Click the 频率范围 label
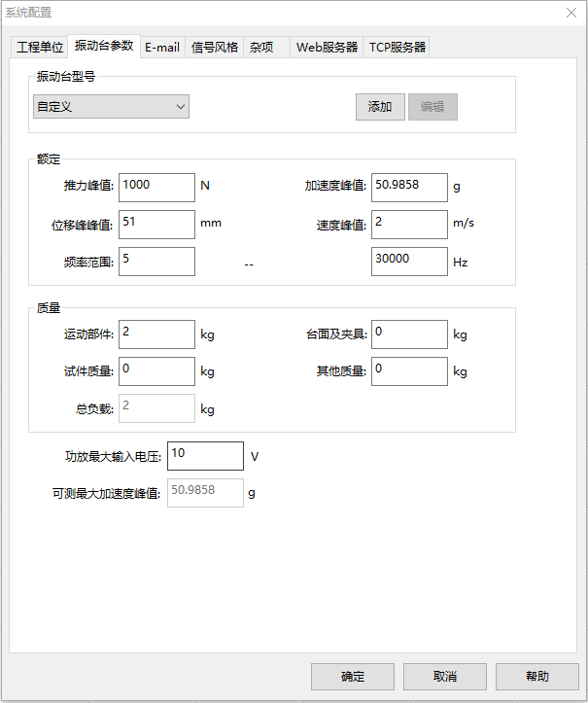This screenshot has height=703, width=588. (x=88, y=263)
